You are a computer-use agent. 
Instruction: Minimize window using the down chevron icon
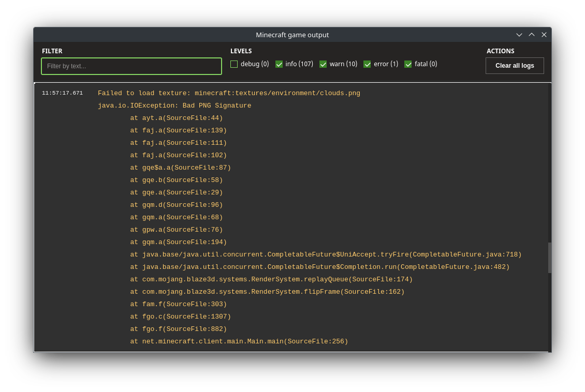(x=519, y=35)
